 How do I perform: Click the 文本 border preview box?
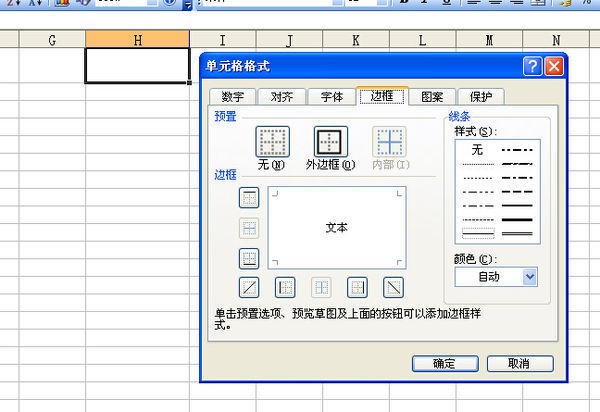[x=337, y=228]
